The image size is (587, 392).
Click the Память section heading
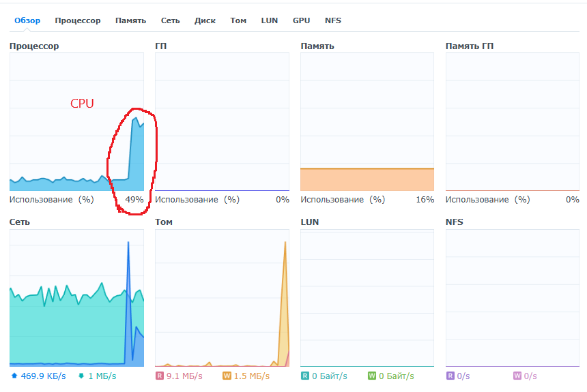(317, 46)
